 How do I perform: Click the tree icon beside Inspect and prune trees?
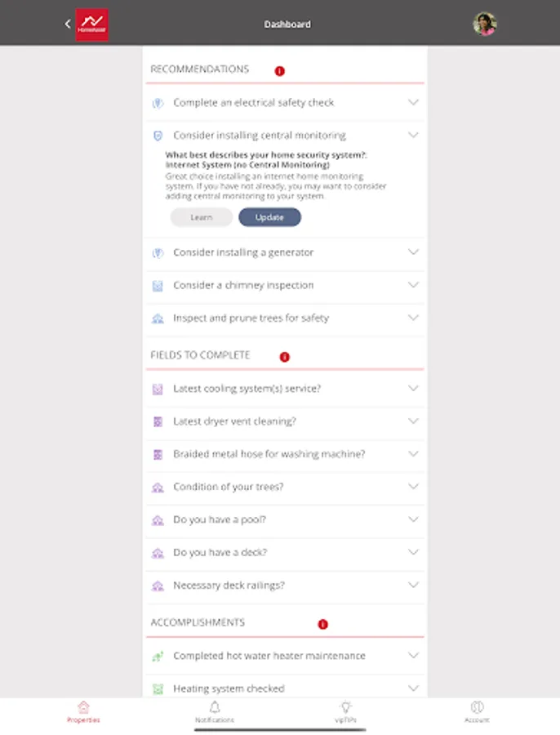(x=158, y=318)
